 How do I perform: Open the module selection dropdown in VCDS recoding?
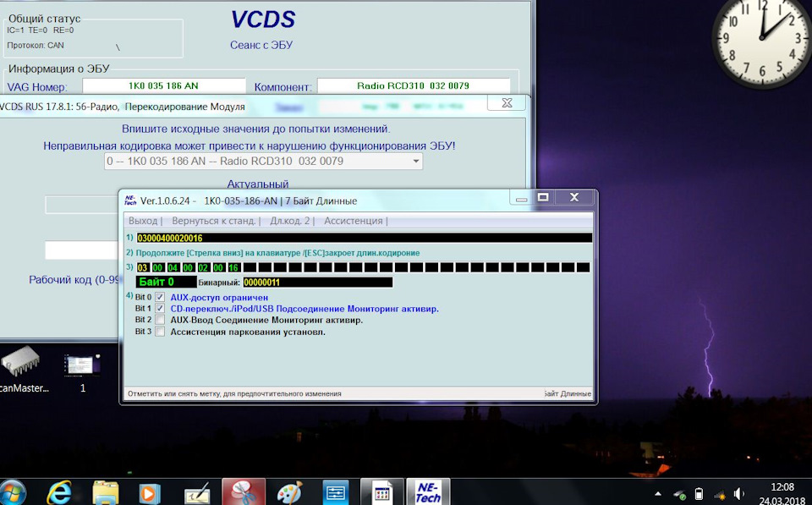pos(263,161)
